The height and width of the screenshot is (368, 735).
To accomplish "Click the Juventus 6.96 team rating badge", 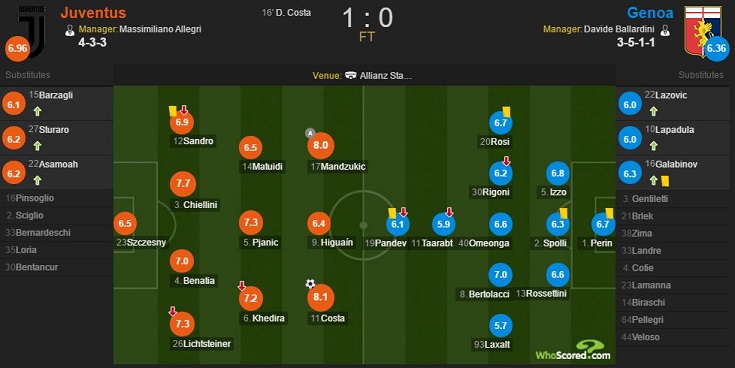I will click(x=17, y=48).
